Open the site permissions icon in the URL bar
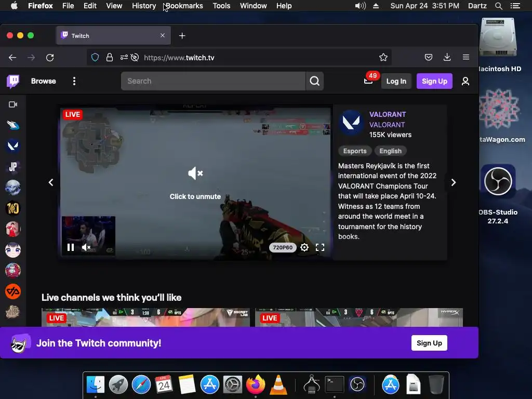Viewport: 532px width, 399px height. (x=124, y=58)
